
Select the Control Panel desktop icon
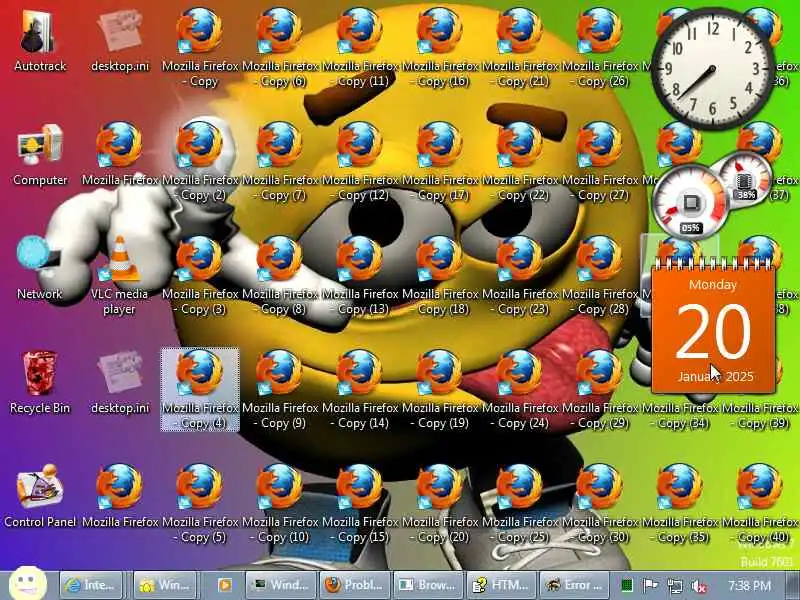tap(40, 496)
